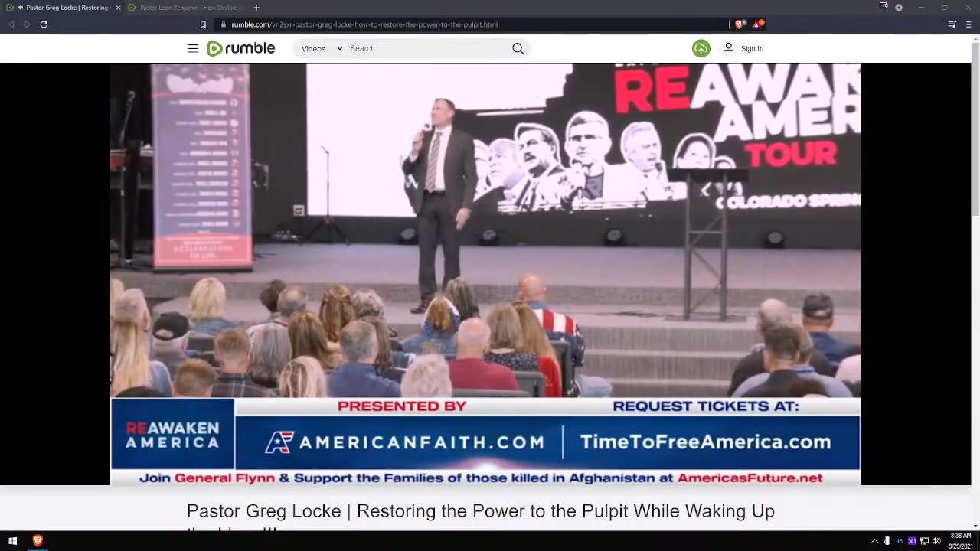Click the purple tray application icon
The height and width of the screenshot is (551, 980).
(x=912, y=541)
